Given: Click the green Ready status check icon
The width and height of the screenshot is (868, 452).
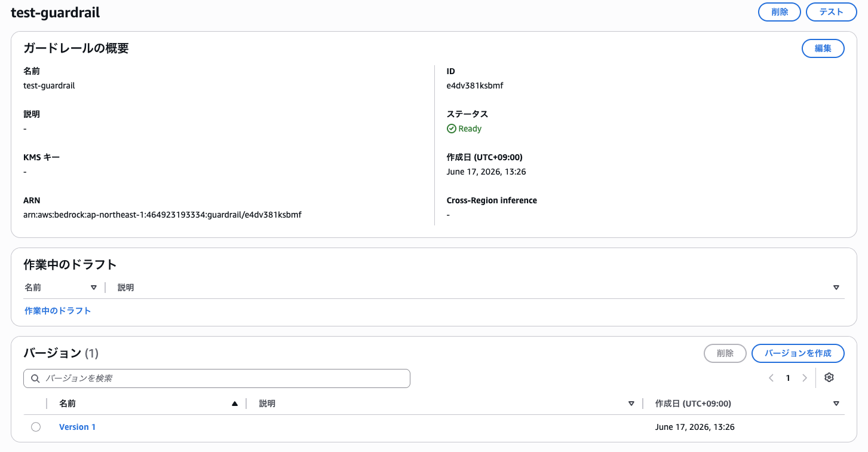Looking at the screenshot, I should [x=452, y=129].
